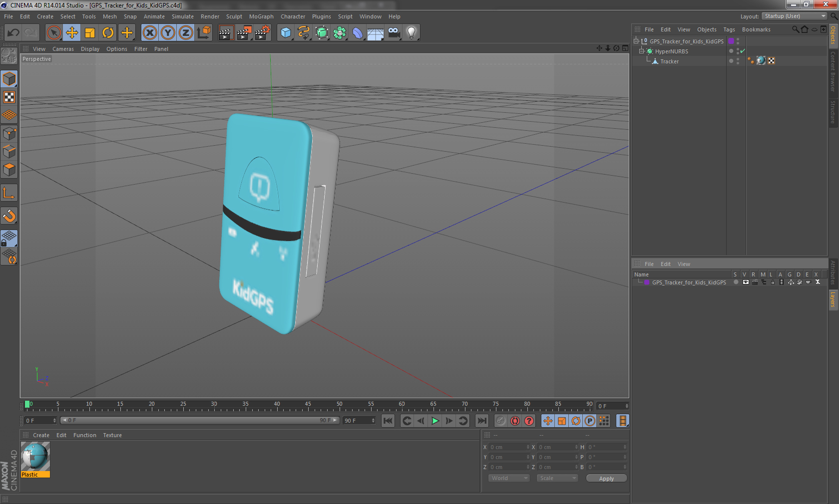Activate the Scale tool
The height and width of the screenshot is (504, 839).
[90, 33]
